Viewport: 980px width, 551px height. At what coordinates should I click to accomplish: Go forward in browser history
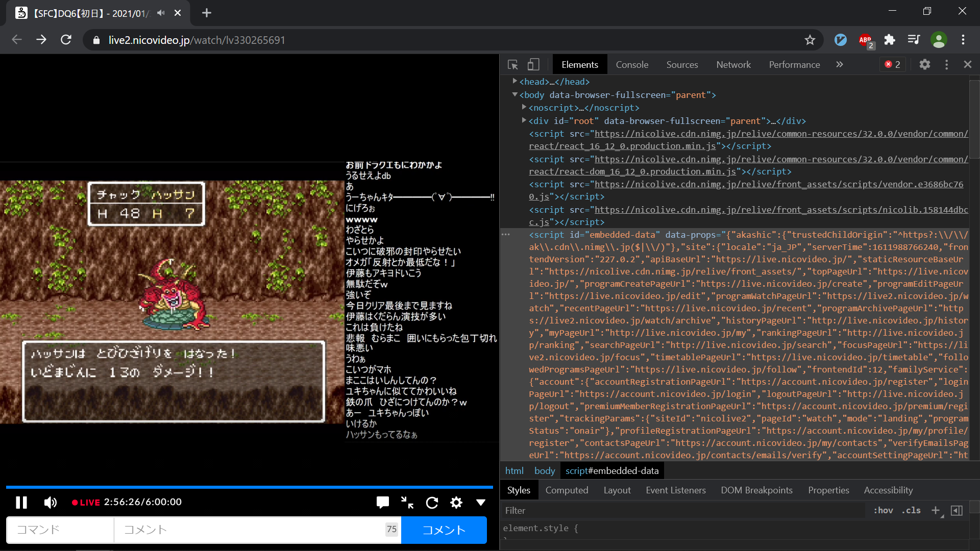click(41, 40)
